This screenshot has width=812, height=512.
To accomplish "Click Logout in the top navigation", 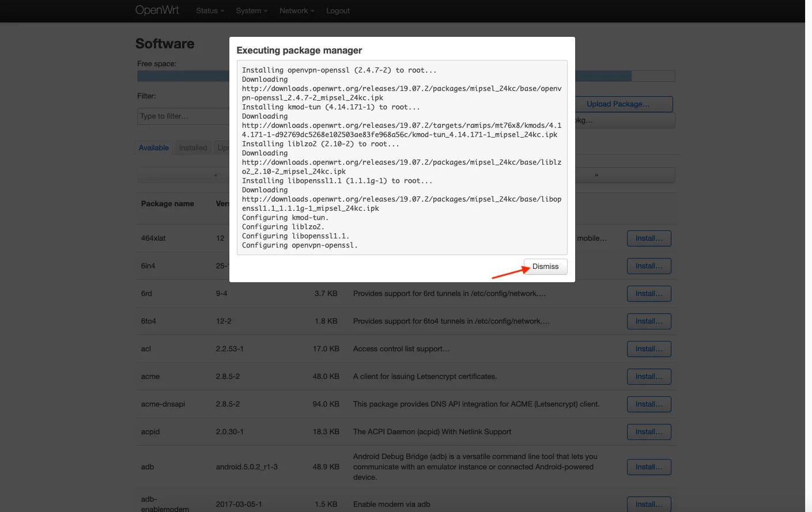I will point(338,11).
